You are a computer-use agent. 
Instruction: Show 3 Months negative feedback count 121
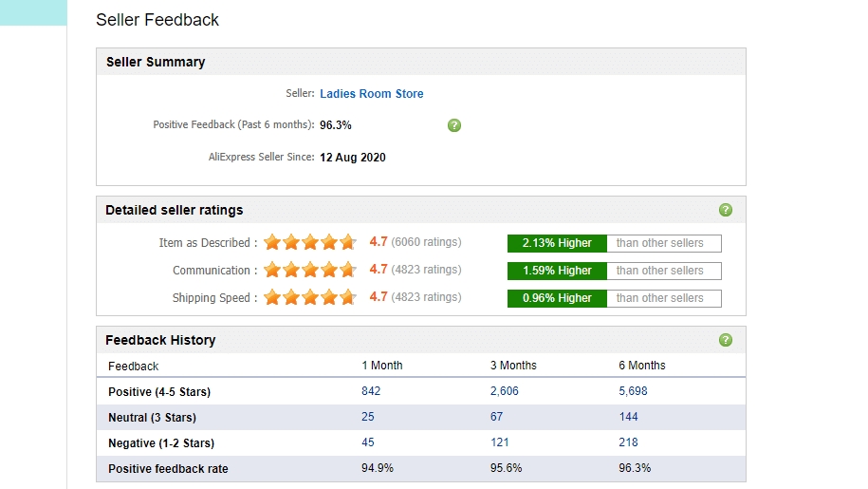[x=500, y=442]
